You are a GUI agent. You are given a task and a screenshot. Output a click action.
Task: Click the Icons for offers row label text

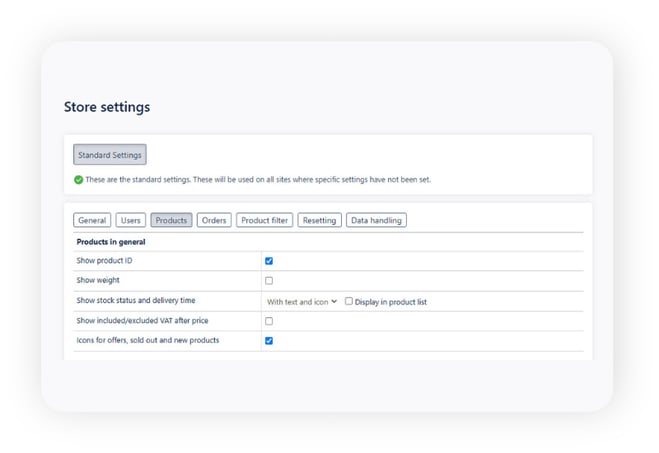tap(147, 341)
